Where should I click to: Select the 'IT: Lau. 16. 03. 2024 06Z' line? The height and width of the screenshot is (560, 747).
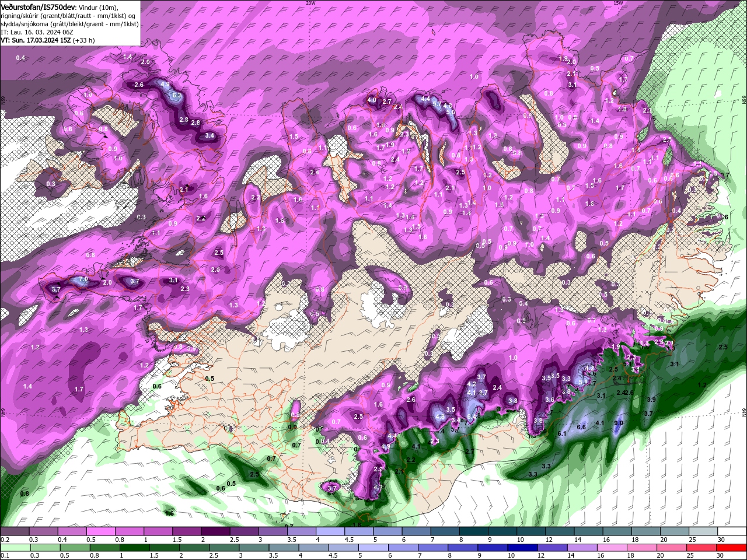point(36,32)
